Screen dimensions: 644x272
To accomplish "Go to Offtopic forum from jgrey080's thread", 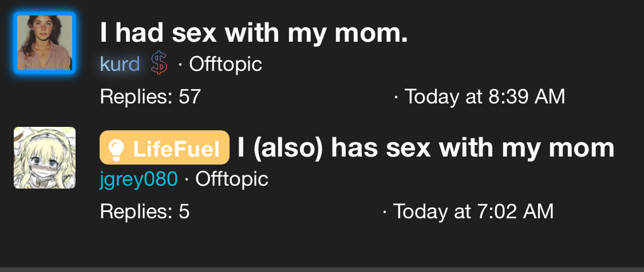I will tap(232, 179).
